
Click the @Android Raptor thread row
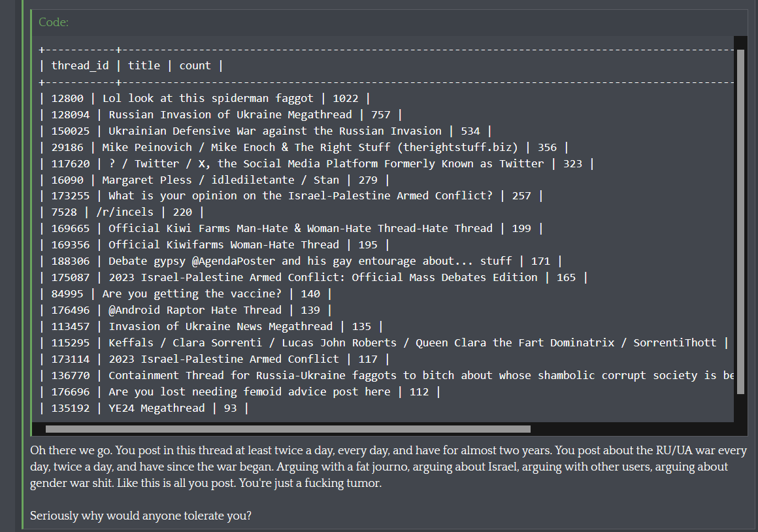click(195, 310)
